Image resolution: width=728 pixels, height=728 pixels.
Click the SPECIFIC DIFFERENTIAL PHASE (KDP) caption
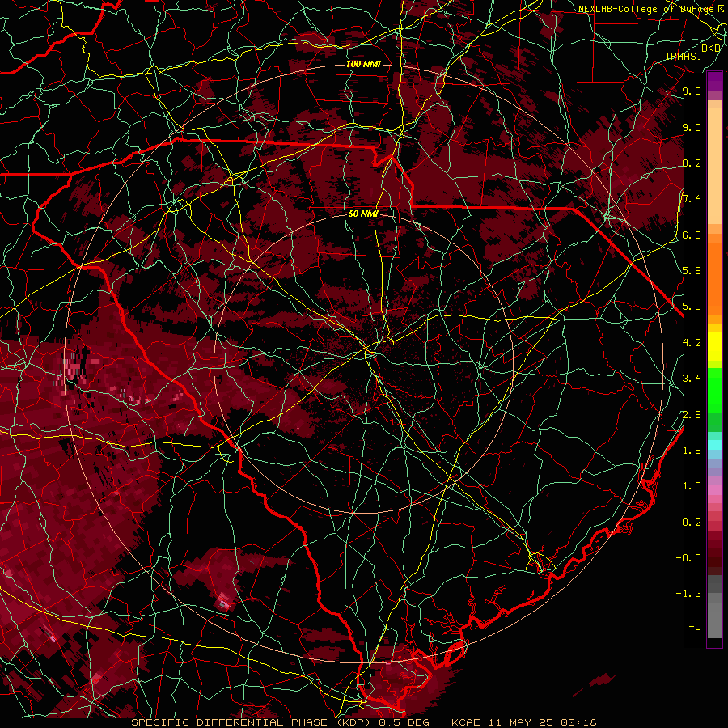pyautogui.click(x=252, y=722)
